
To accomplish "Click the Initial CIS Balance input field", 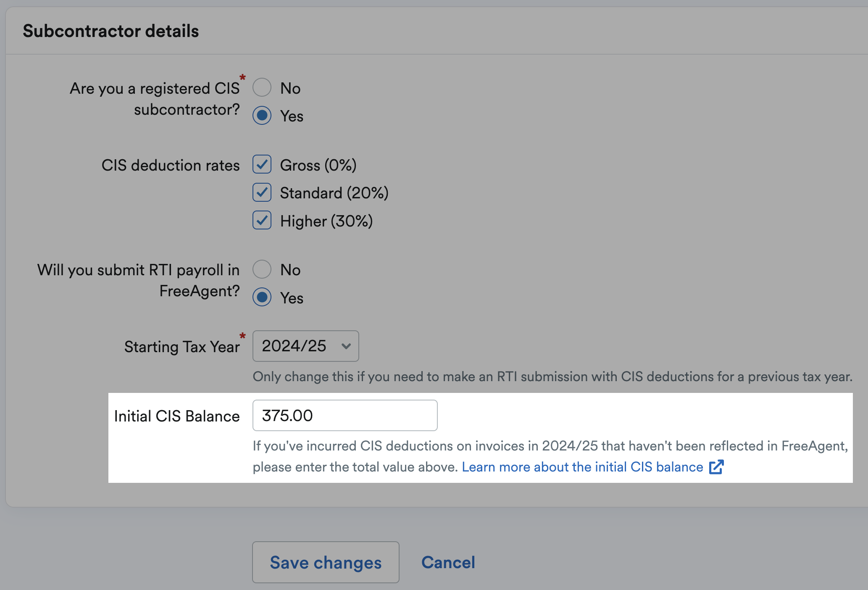I will click(x=345, y=415).
